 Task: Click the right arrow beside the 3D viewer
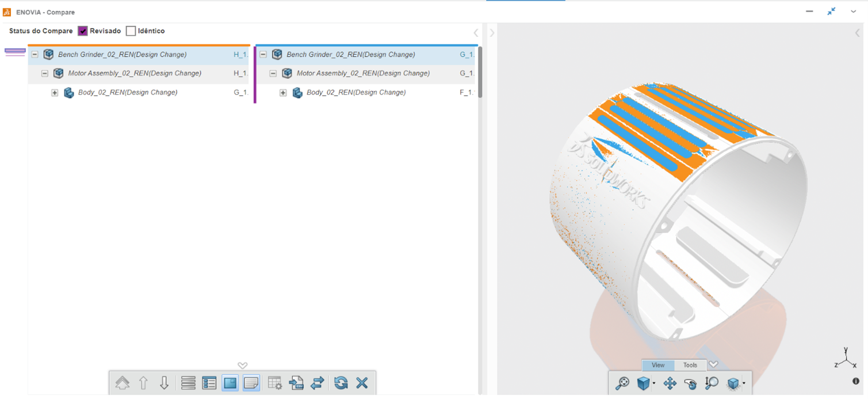(x=492, y=33)
